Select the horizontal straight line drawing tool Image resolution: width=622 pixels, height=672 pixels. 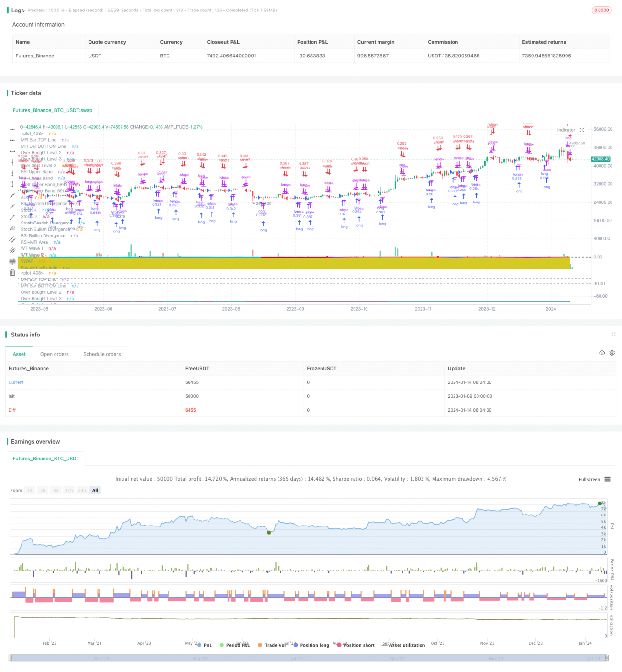(x=12, y=129)
